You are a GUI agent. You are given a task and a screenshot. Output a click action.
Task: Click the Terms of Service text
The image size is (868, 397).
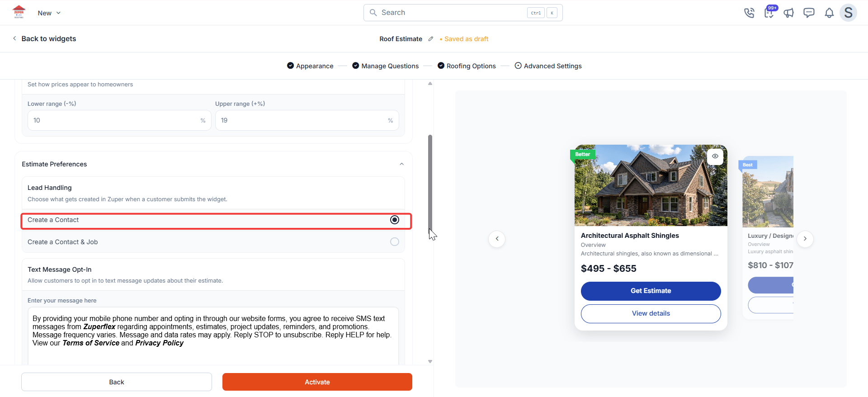coord(91,343)
